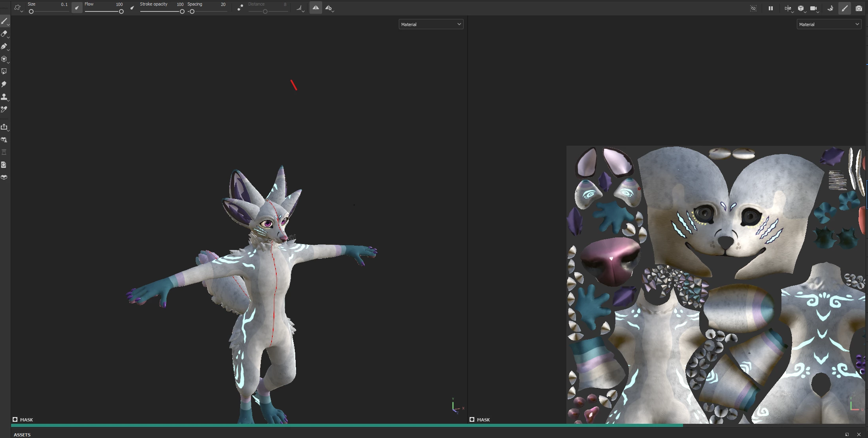The height and width of the screenshot is (438, 868).
Task: Toggle the hide-selection eye-slash icon
Action: pos(753,8)
